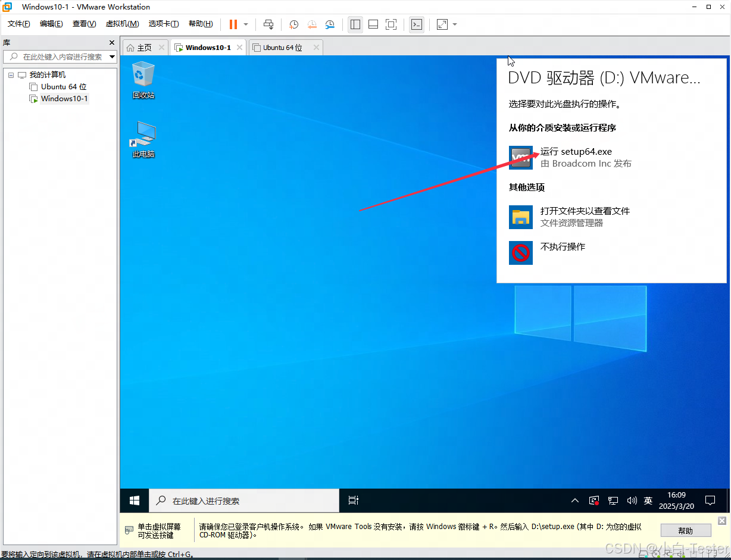The image size is (731, 560).
Task: Open the console view icon
Action: 417,24
